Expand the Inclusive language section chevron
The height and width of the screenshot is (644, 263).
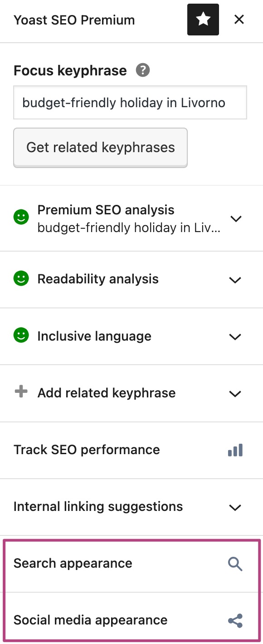235,337
